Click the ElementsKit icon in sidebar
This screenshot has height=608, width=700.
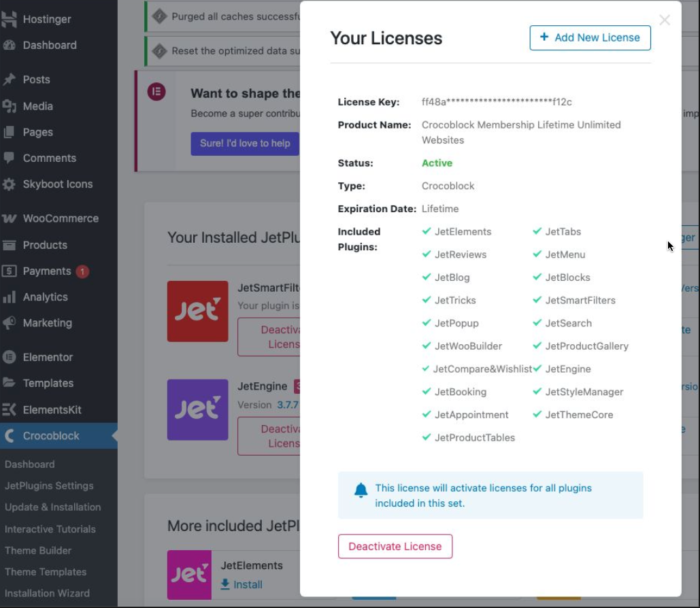tap(9, 410)
